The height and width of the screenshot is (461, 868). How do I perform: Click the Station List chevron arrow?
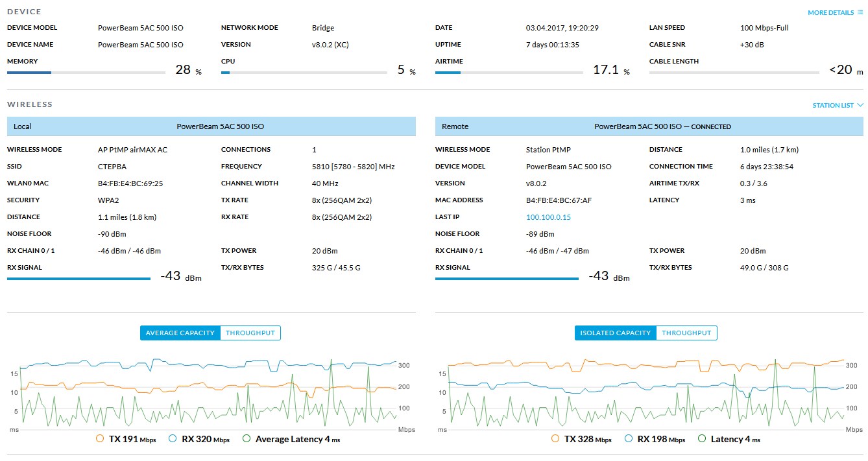(x=860, y=105)
